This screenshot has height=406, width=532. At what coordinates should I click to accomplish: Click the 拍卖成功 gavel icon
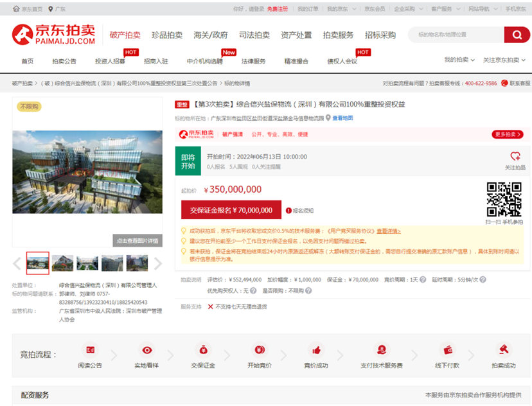[x=504, y=349]
